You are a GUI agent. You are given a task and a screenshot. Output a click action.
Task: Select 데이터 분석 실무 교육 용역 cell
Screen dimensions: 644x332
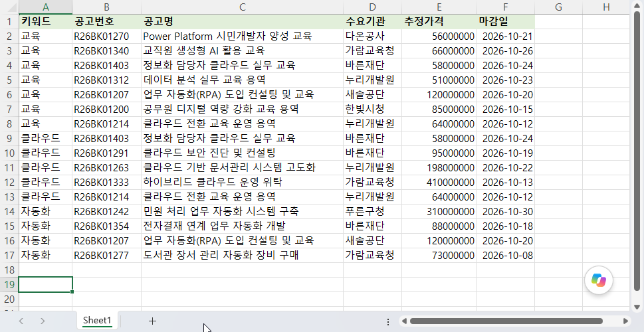pyautogui.click(x=243, y=80)
